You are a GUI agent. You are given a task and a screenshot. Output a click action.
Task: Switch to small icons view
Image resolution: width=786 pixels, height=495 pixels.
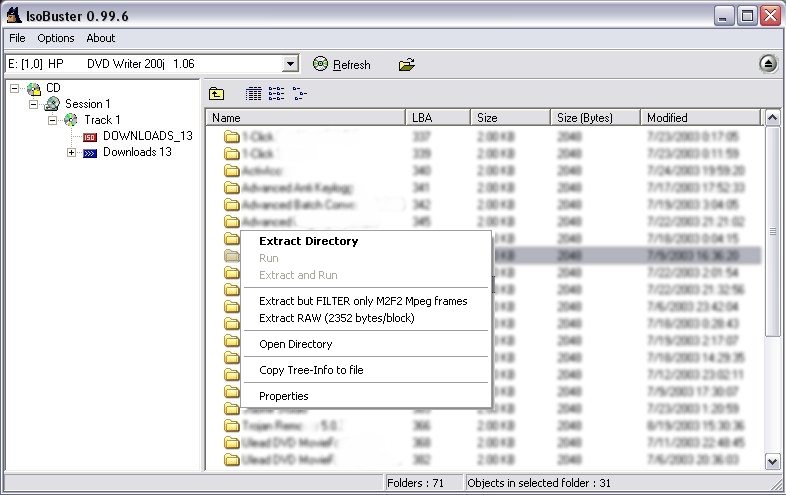point(276,94)
